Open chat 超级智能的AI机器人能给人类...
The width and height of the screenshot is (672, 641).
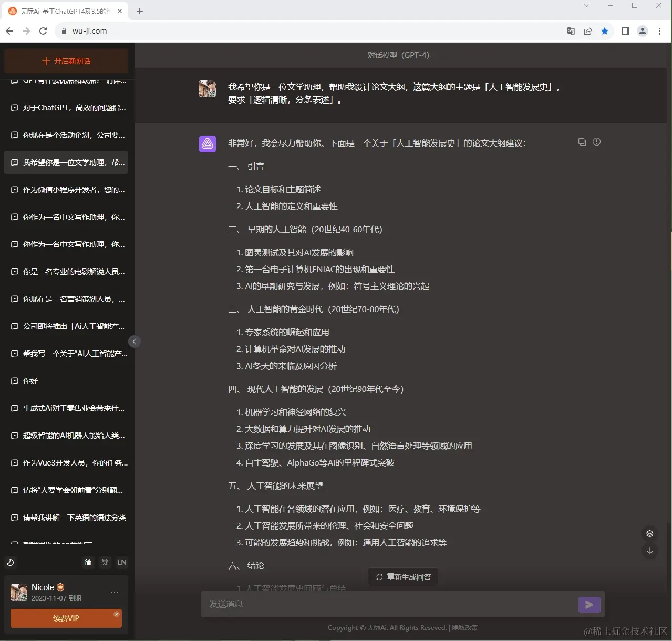tap(66, 436)
